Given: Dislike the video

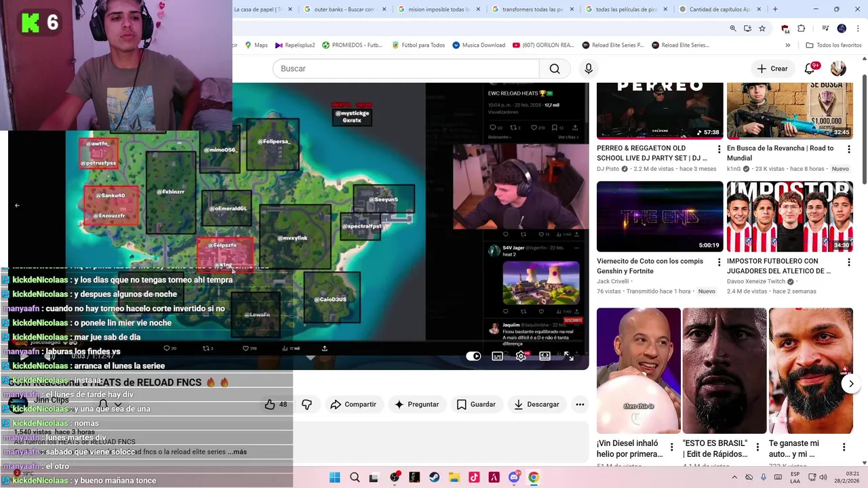Looking at the screenshot, I should tap(307, 405).
